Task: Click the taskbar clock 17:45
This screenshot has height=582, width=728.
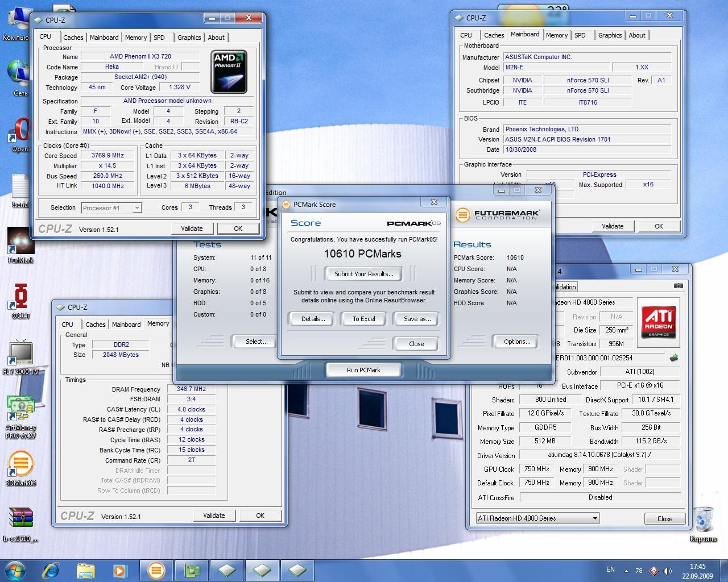Action: [x=698, y=567]
